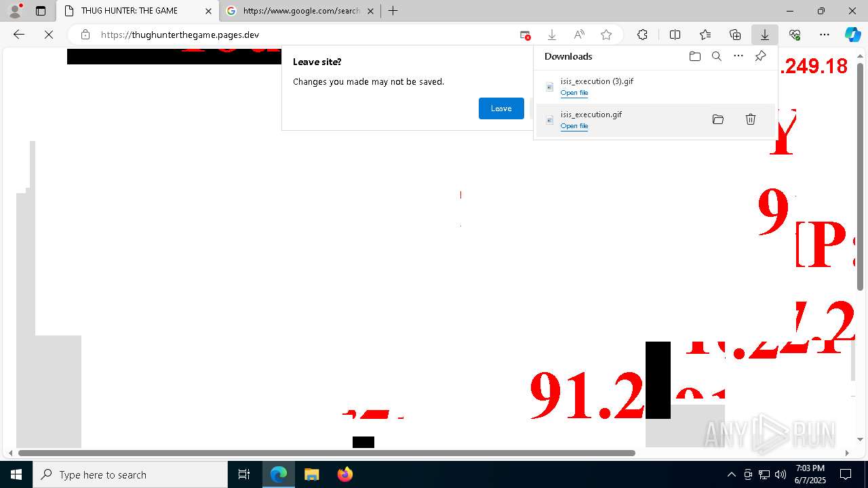The image size is (868, 488).
Task: Start Read aloud from address bar
Action: point(579,35)
